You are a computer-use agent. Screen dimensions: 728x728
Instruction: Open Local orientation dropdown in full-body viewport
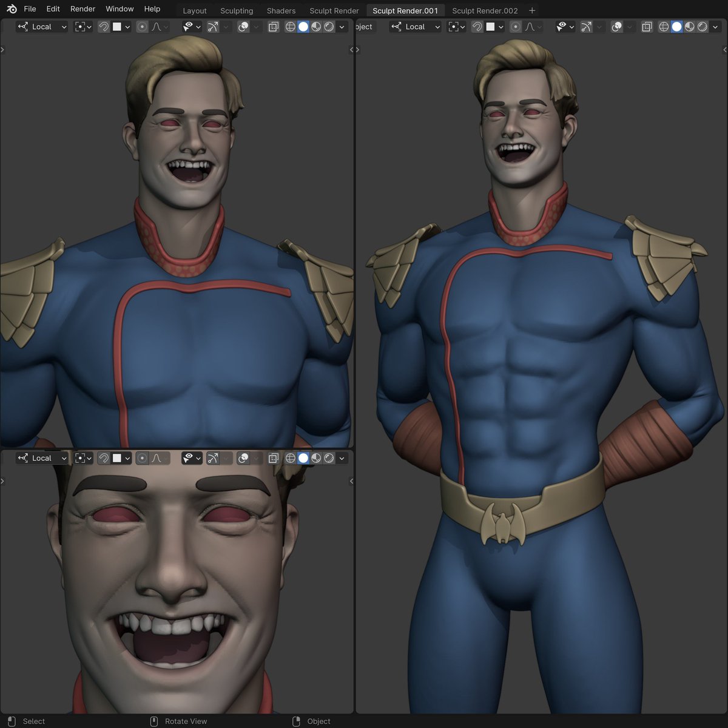pos(415,27)
